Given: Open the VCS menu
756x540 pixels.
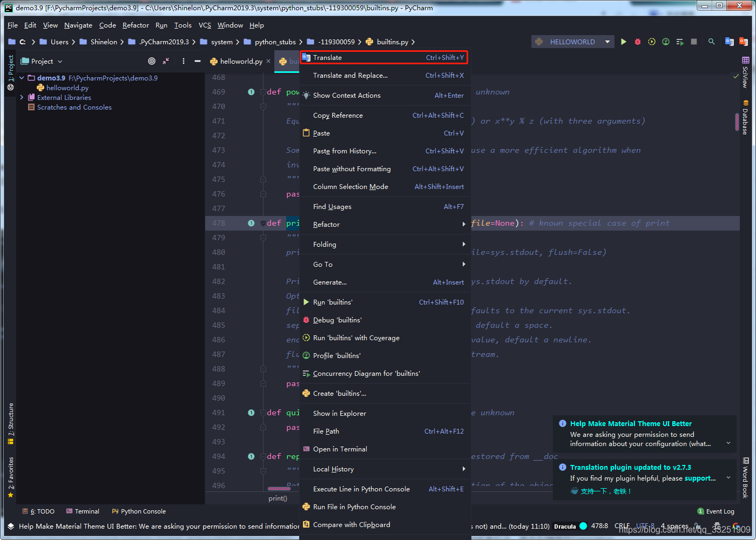Looking at the screenshot, I should click(x=205, y=25).
